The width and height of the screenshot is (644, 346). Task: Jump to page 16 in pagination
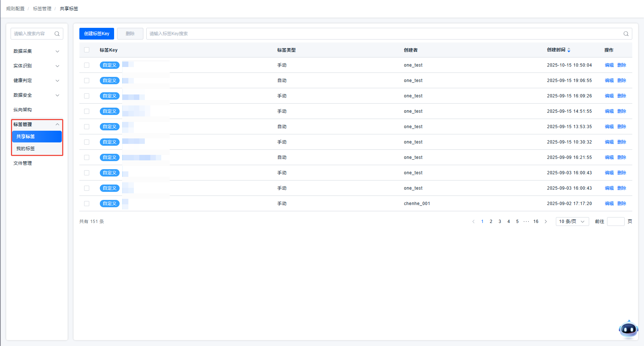[536, 222]
